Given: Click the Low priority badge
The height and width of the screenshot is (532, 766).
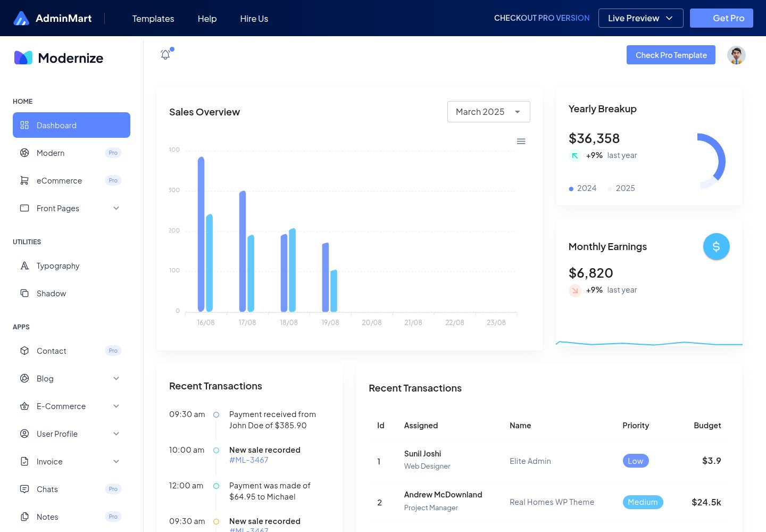Looking at the screenshot, I should pos(636,461).
